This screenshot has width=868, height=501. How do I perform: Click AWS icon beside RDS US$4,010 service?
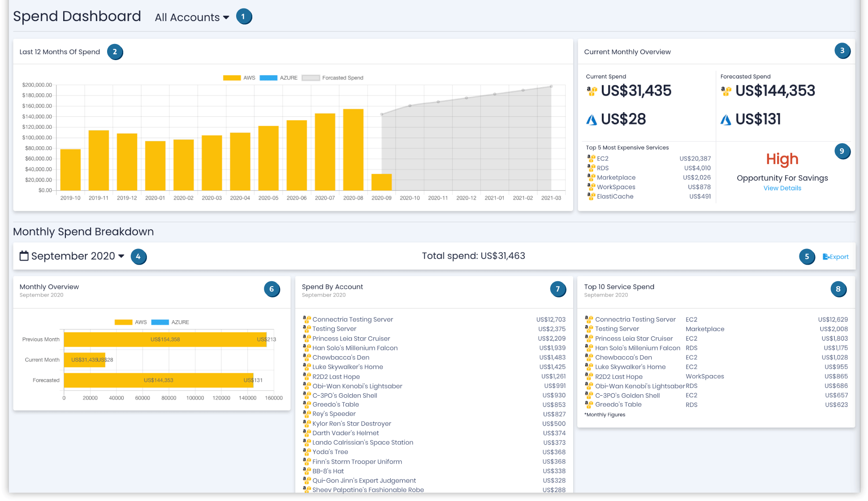pyautogui.click(x=591, y=168)
